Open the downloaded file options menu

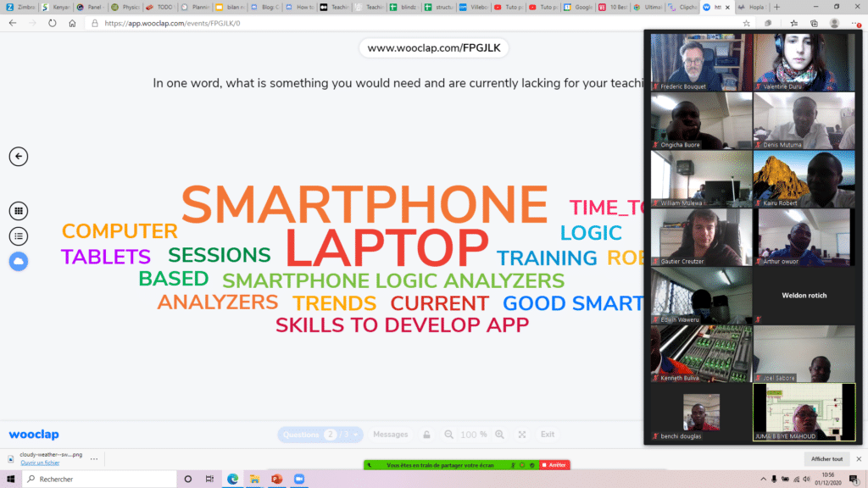[95, 458]
